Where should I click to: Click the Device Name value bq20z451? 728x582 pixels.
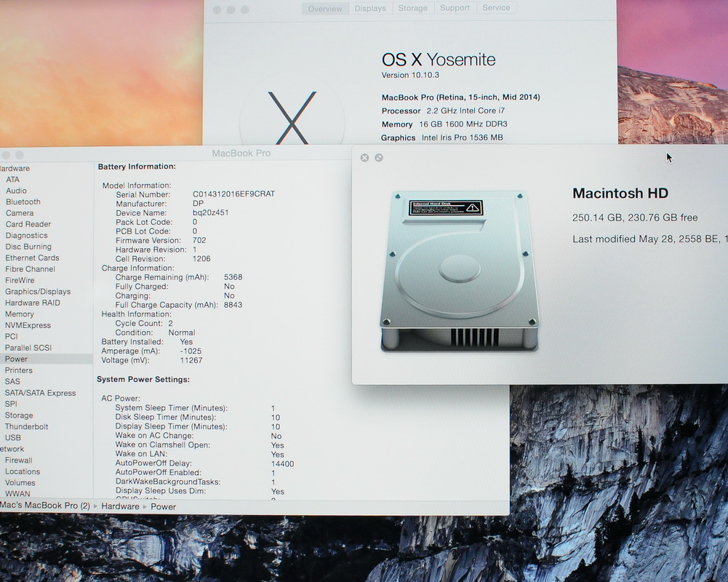[x=210, y=212]
